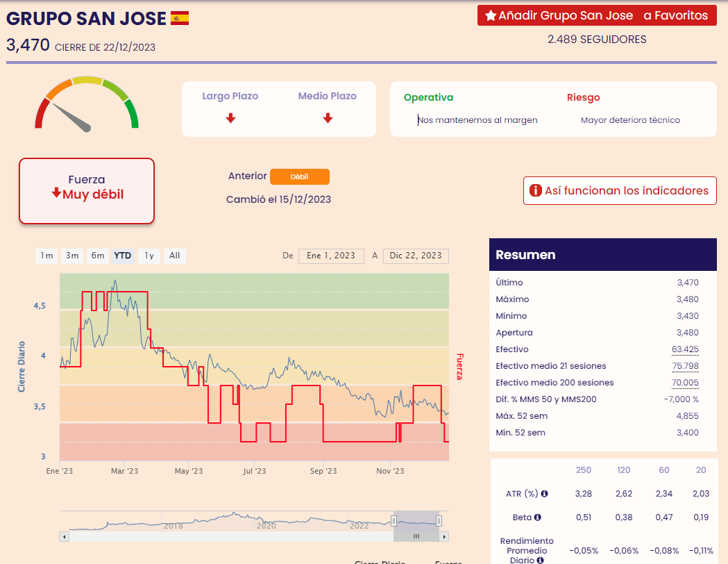Click the Efectivo medio 200 sesiones value 70.005
The image size is (728, 564).
pyautogui.click(x=685, y=383)
